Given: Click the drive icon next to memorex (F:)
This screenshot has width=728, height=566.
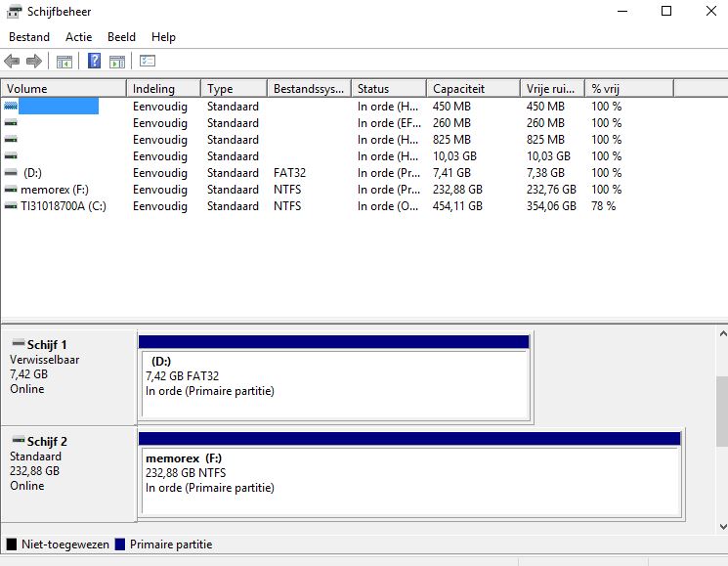Looking at the screenshot, I should pyautogui.click(x=11, y=190).
